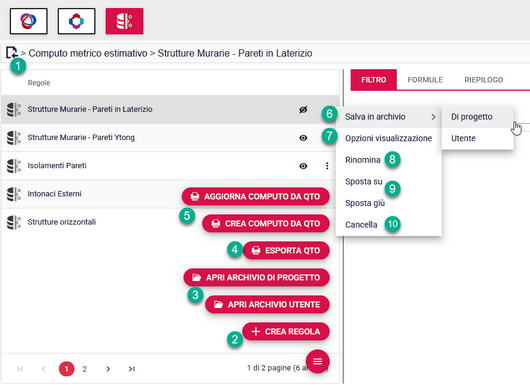Select page 1 in pagination

(x=67, y=369)
